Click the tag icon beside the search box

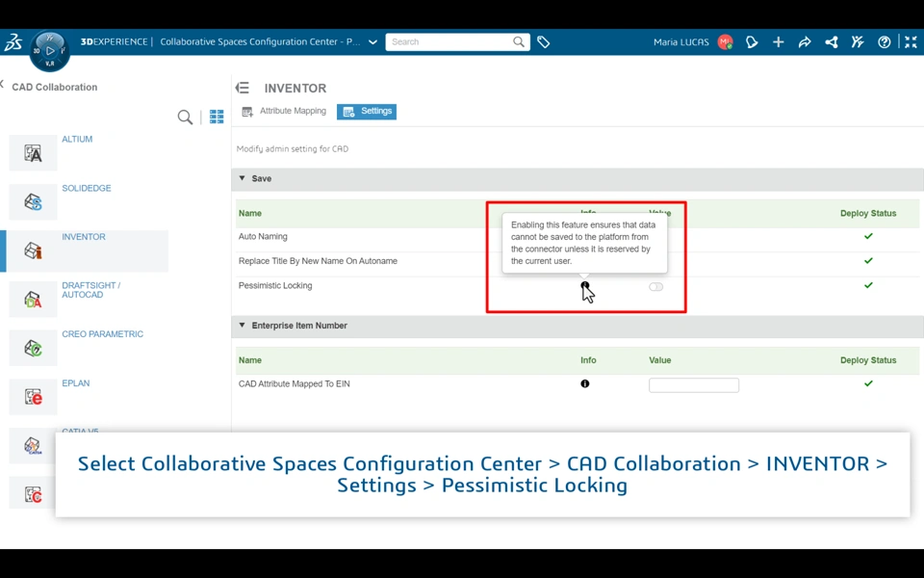[543, 41]
